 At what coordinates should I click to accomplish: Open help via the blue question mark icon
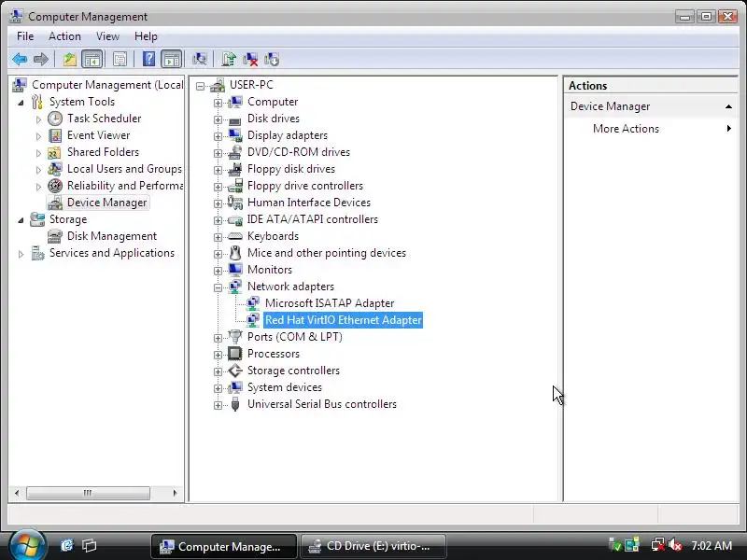click(x=148, y=60)
